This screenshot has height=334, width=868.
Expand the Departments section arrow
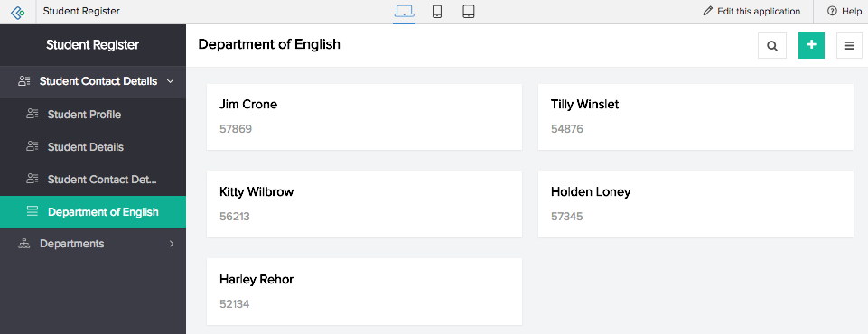pyautogui.click(x=171, y=244)
